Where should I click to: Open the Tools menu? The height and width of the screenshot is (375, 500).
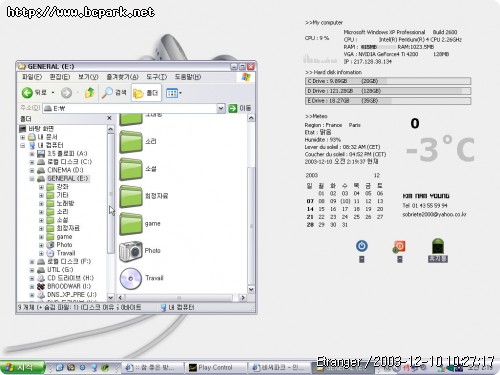[157, 77]
